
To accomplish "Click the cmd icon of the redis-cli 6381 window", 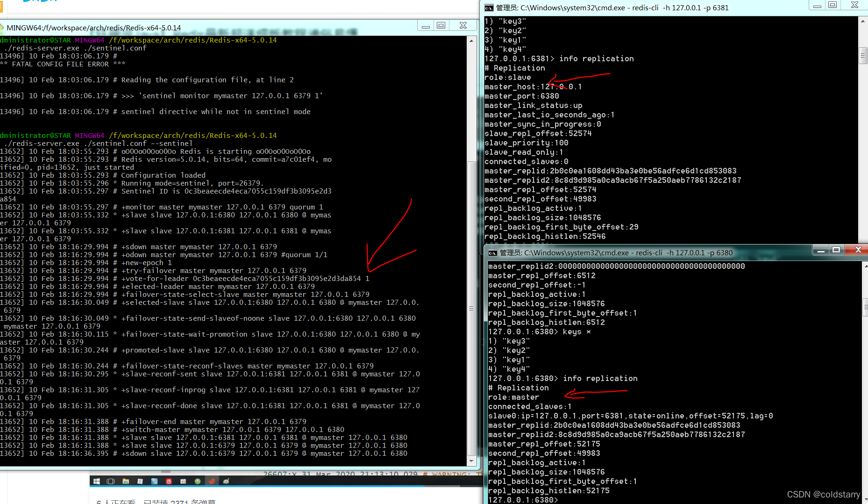I will [x=489, y=7].
